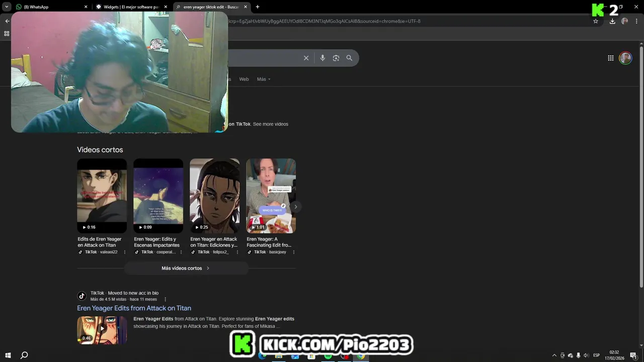Search by image with Google Lens
The height and width of the screenshot is (362, 644).
click(336, 58)
